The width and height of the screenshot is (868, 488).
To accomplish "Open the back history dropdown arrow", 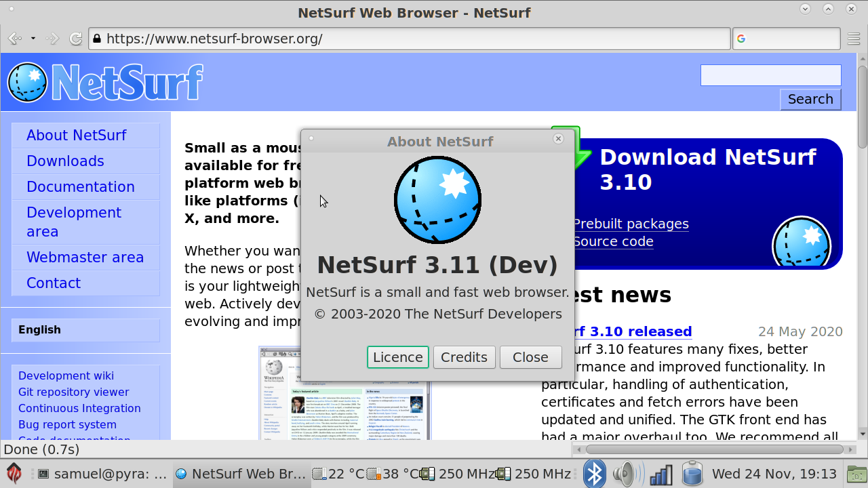I will (x=33, y=39).
